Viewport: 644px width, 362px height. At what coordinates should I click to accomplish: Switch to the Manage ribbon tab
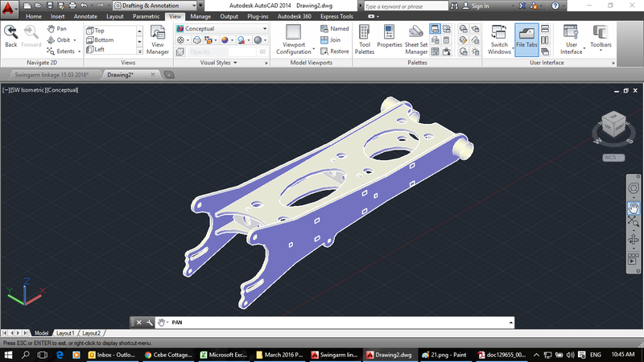click(x=200, y=15)
